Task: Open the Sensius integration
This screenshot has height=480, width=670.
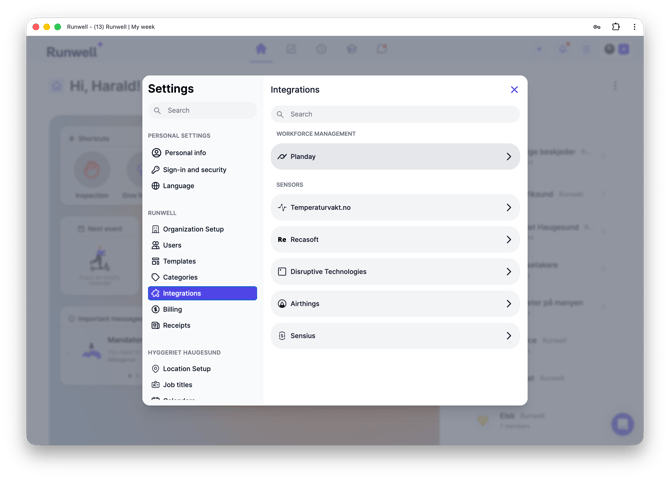Action: 395,336
